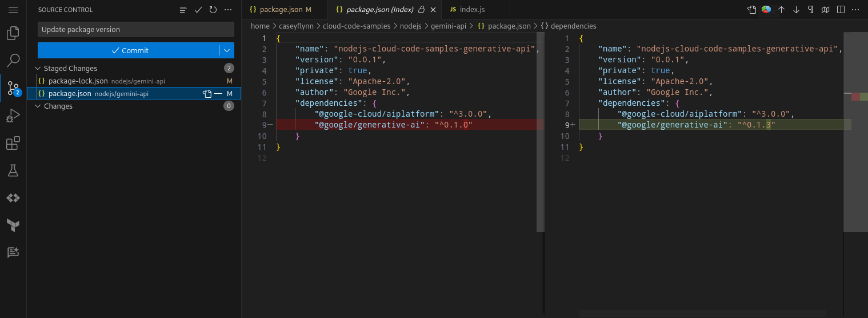This screenshot has height=318, width=868.
Task: Click the 'caseyflynn' breadcrumb
Action: (x=296, y=26)
